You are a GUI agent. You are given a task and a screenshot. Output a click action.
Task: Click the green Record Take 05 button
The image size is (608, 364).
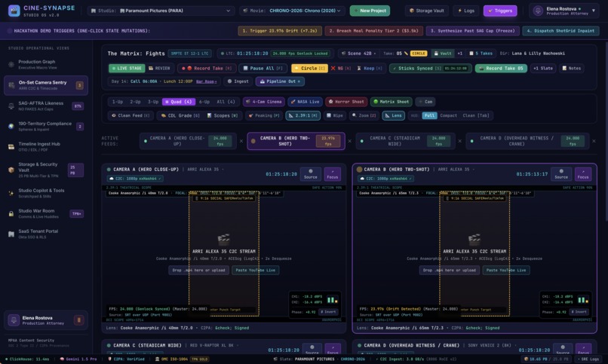point(501,68)
